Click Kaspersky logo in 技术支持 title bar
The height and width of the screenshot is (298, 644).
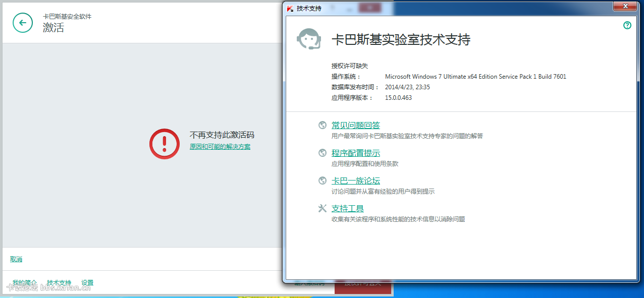click(290, 8)
